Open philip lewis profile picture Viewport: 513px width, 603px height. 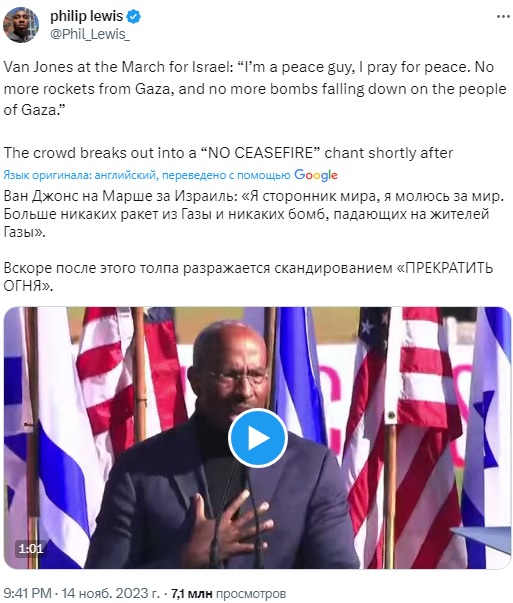[21, 25]
